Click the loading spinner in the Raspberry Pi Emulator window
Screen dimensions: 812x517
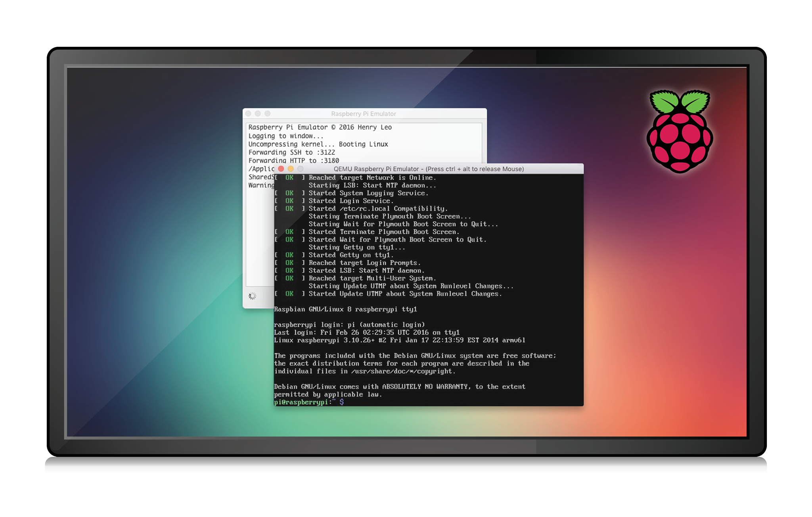[252, 296]
